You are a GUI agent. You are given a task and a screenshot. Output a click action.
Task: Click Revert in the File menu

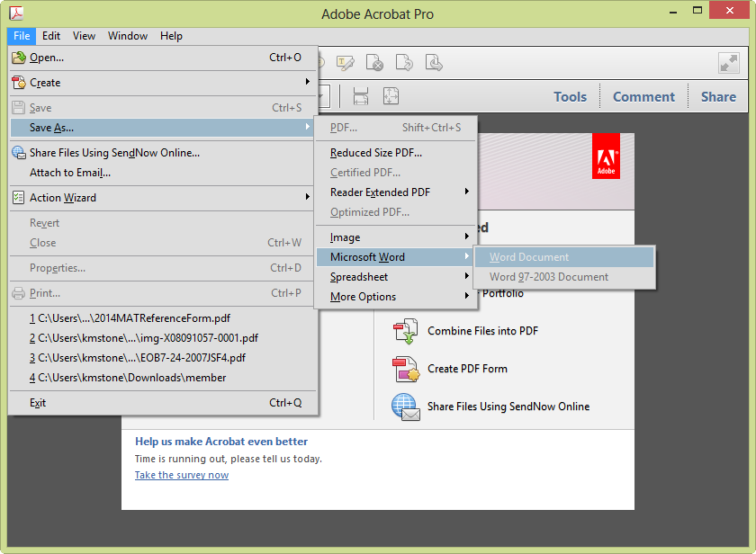pyautogui.click(x=163, y=223)
